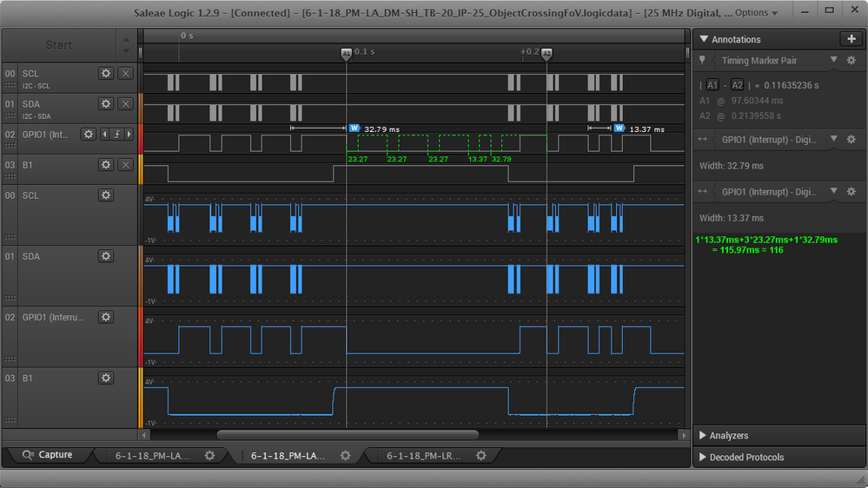Open first GPIO1 width measurement gear
The width and height of the screenshot is (868, 488).
(x=851, y=140)
